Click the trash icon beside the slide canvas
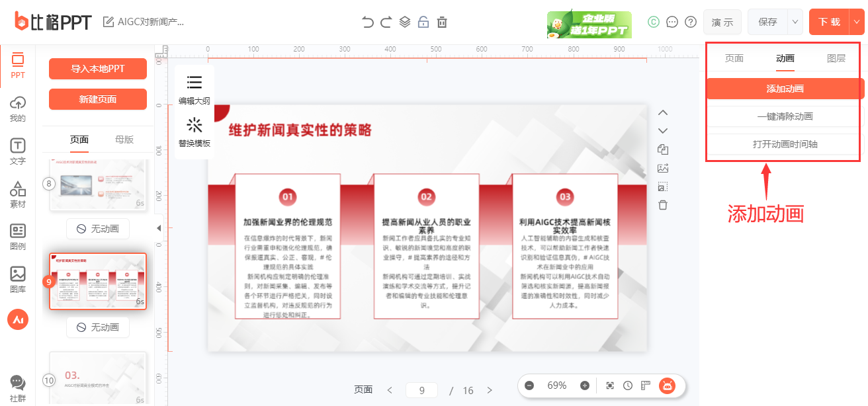Image resolution: width=868 pixels, height=406 pixels. [663, 205]
